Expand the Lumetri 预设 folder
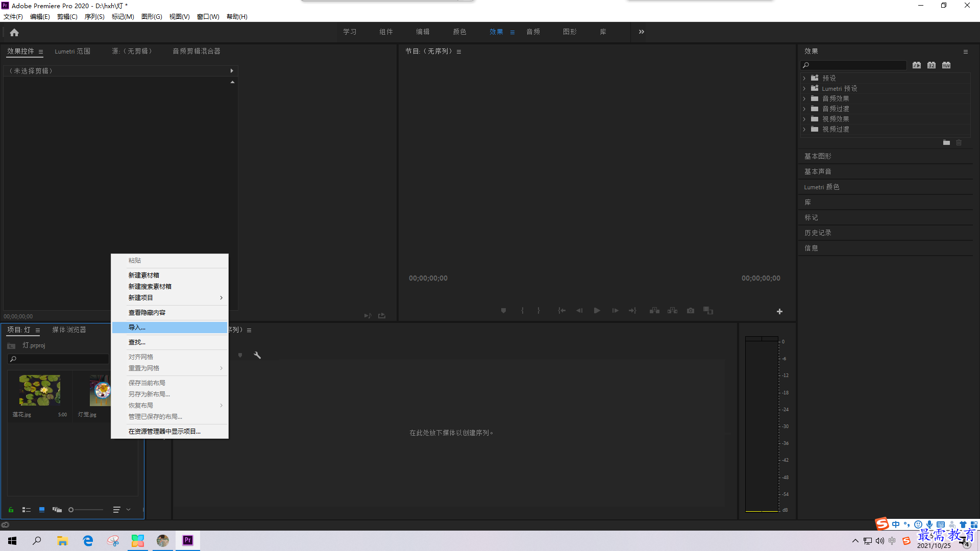This screenshot has width=980, height=551. click(804, 88)
